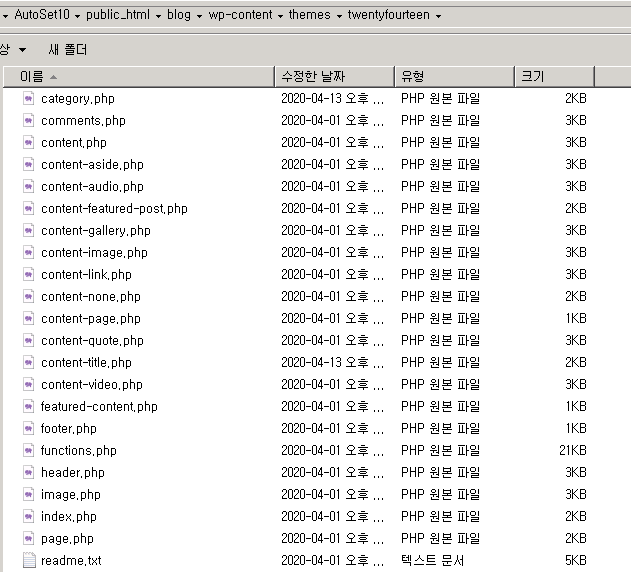Open the dropdown arrow left of 새 폴더
Viewport: 631px width, 572px height.
tap(23, 50)
